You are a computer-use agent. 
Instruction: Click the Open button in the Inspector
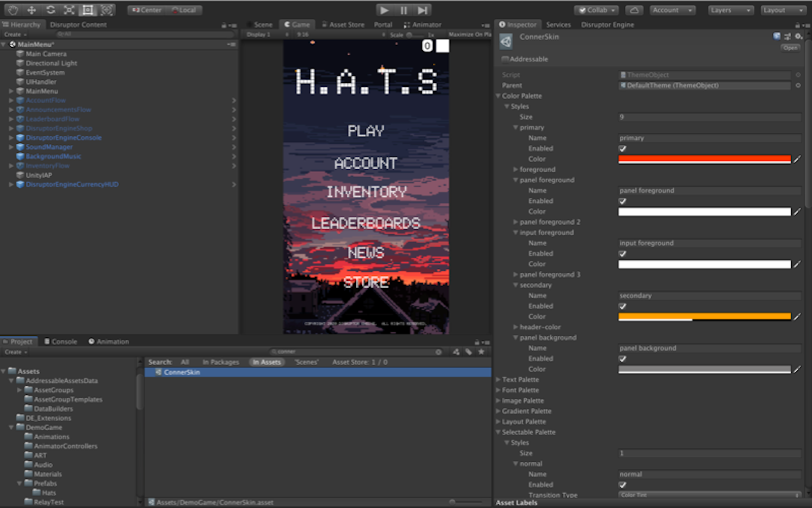click(790, 47)
